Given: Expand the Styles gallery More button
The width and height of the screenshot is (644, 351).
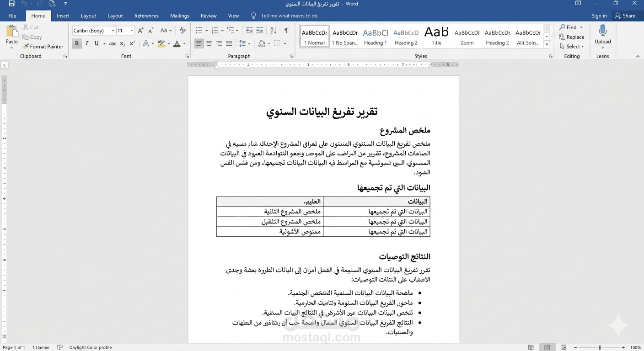Looking at the screenshot, I should coord(547,44).
